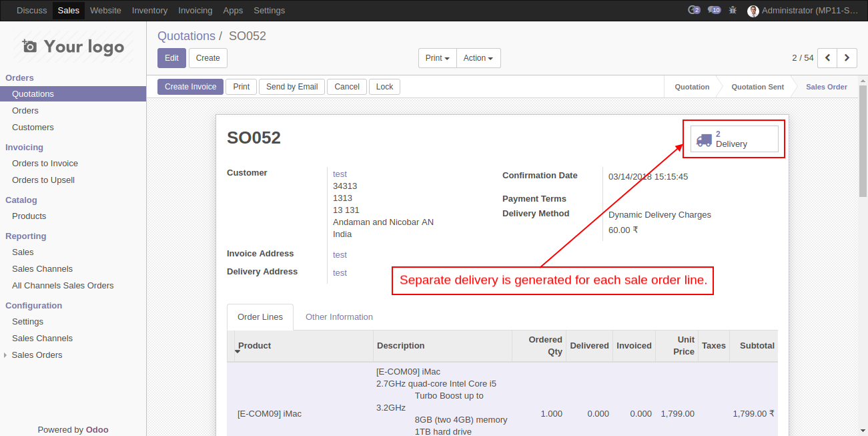
Task: Click the Ordered Qty column header
Action: pos(539,346)
